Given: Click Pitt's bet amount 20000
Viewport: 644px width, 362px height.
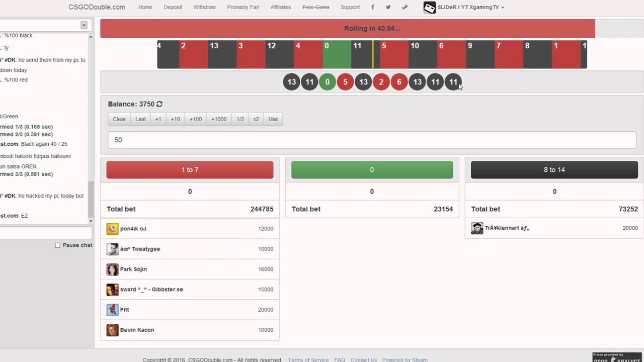Looking at the screenshot, I should click(266, 310).
